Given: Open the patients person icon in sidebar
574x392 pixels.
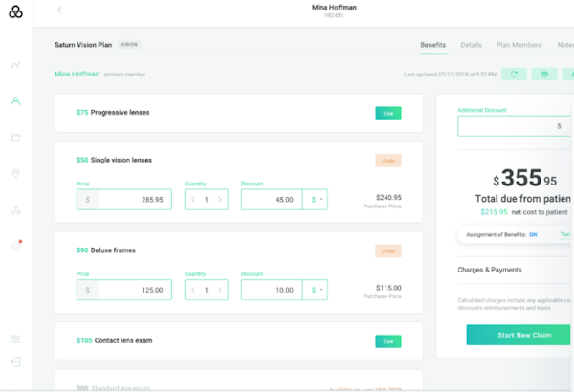Looking at the screenshot, I should [15, 100].
